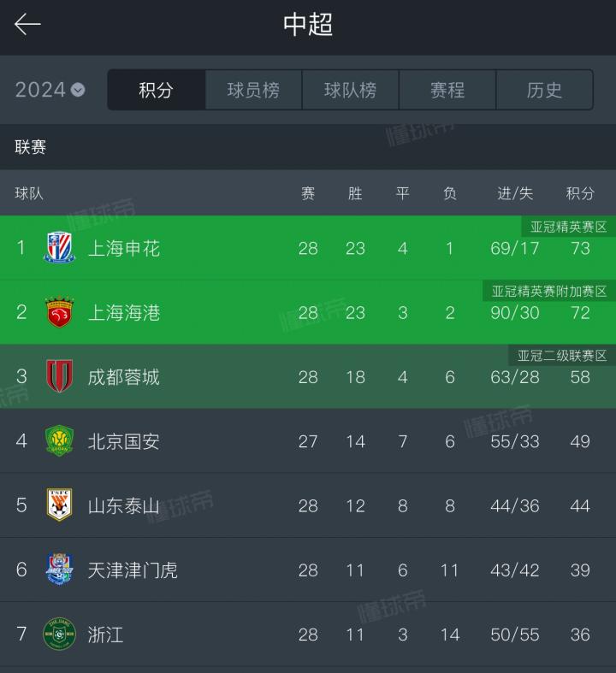This screenshot has height=673, width=616.
Task: Open Shanghai Shenhua team logo
Action: [x=59, y=248]
